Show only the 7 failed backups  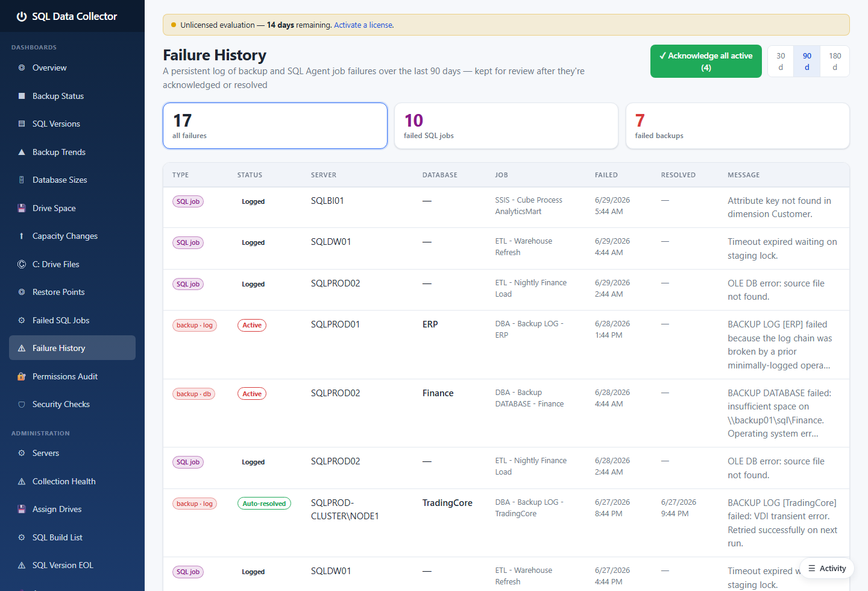(738, 125)
